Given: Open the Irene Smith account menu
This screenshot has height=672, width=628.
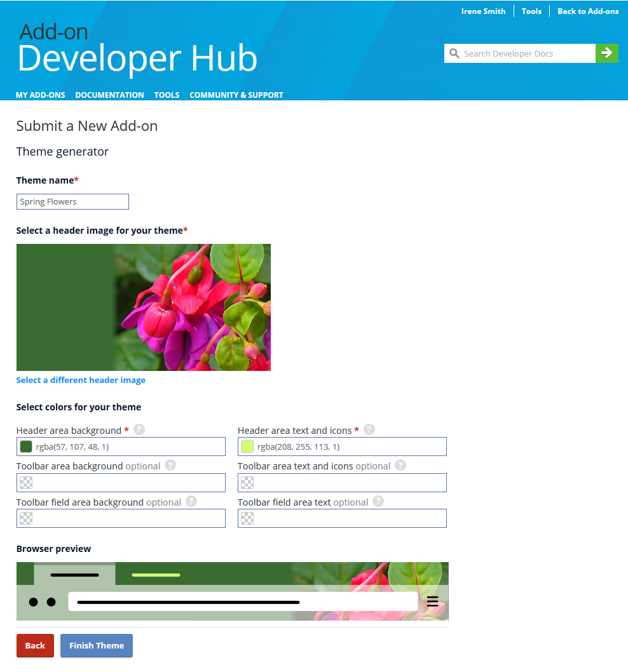Looking at the screenshot, I should tap(483, 11).
